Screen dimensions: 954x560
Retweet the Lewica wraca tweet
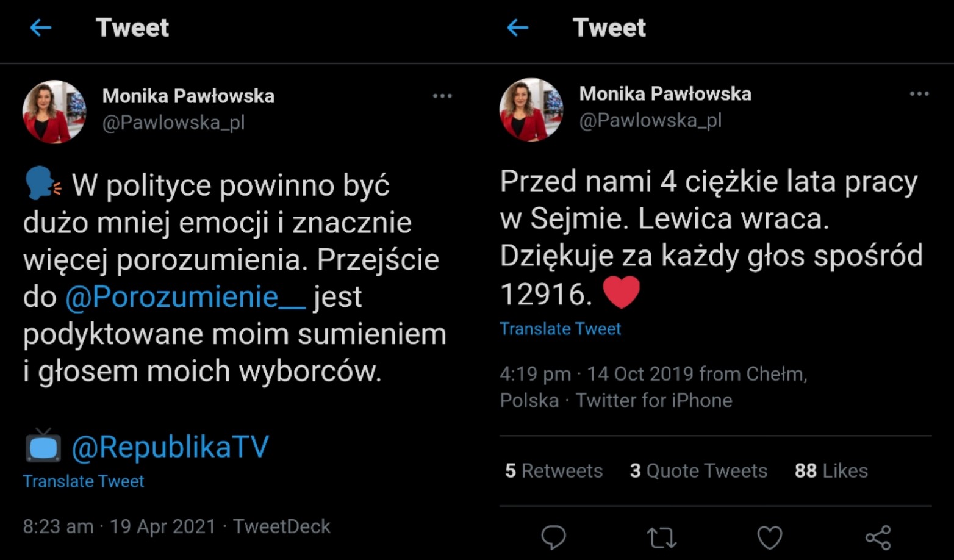[661, 537]
